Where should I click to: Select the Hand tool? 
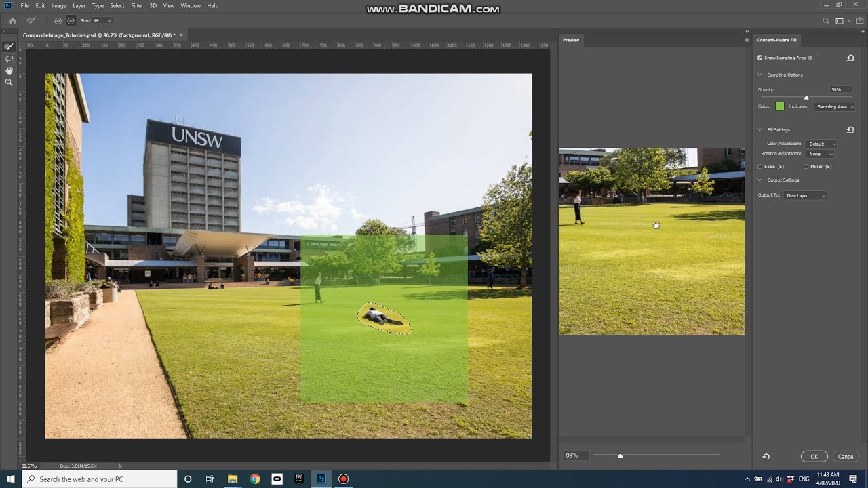(9, 70)
